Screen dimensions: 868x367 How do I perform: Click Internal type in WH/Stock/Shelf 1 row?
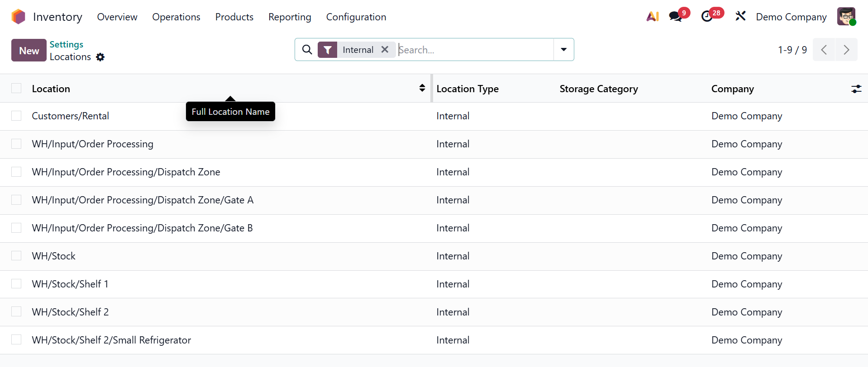[x=453, y=284]
